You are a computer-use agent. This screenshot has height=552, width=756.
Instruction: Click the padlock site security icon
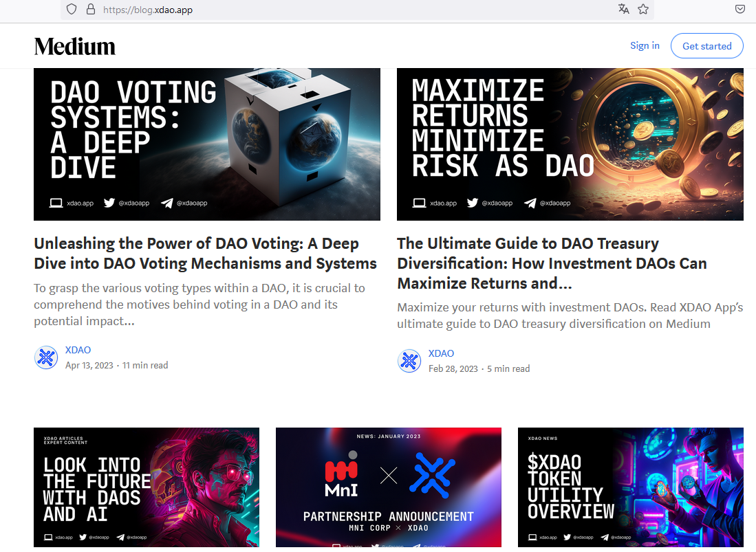point(91,9)
